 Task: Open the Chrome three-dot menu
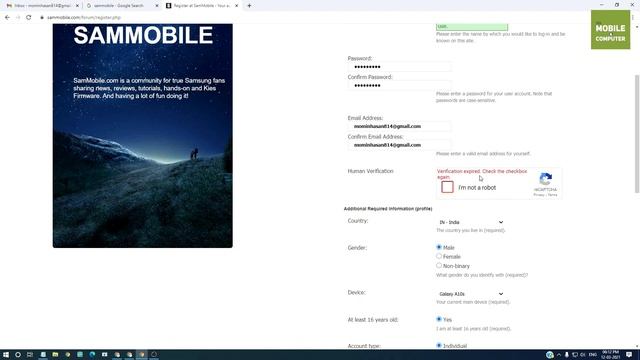[x=633, y=18]
